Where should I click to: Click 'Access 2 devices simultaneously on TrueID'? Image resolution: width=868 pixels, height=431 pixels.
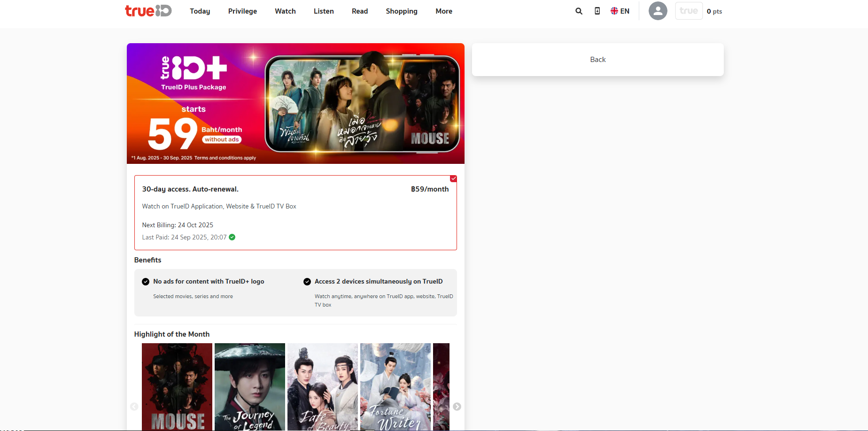pyautogui.click(x=379, y=281)
